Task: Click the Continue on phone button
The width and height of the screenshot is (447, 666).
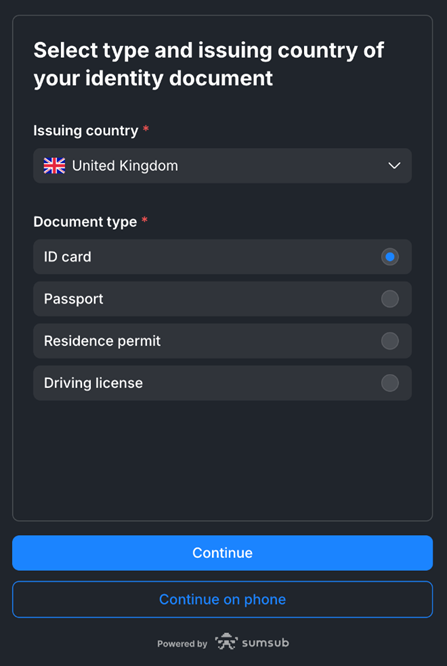Action: (222, 599)
